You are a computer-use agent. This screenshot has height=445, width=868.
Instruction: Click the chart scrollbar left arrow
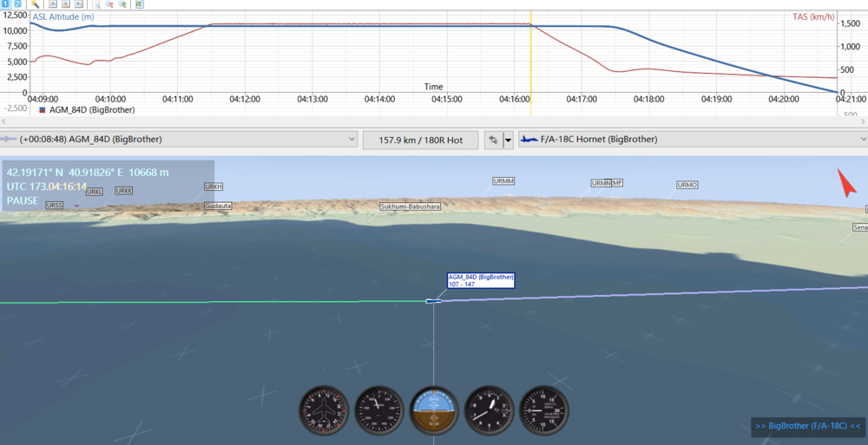coord(4,121)
